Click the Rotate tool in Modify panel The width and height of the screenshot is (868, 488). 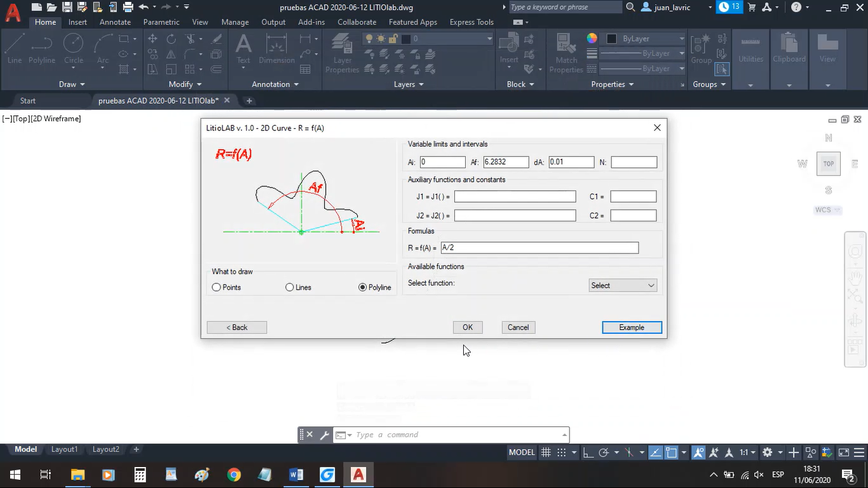coord(171,39)
